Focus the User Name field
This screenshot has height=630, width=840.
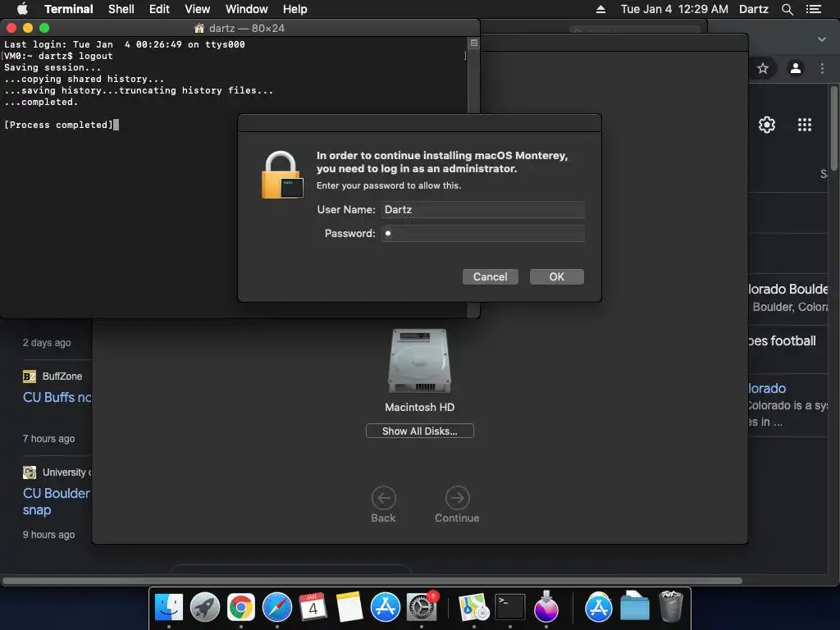(482, 209)
